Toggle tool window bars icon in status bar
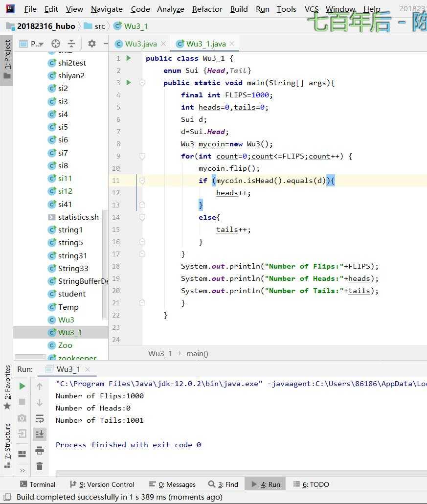The image size is (427, 504). (7, 497)
